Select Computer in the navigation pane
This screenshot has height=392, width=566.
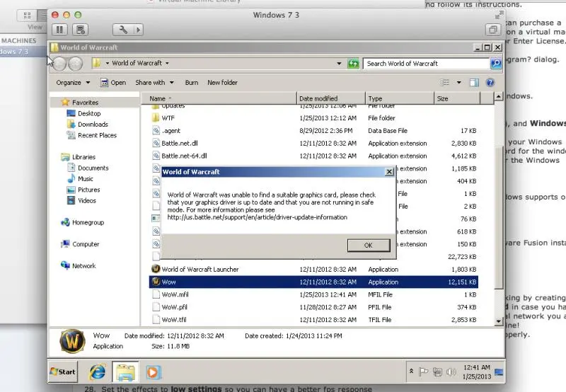click(86, 244)
